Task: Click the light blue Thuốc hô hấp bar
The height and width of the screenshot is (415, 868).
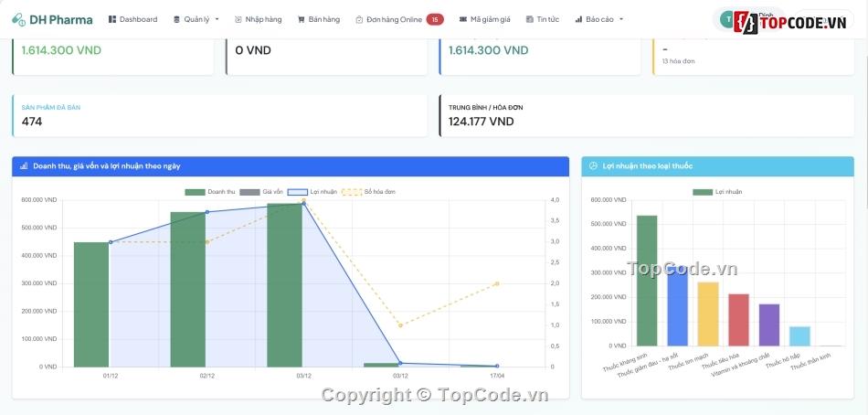Action: 799,335
